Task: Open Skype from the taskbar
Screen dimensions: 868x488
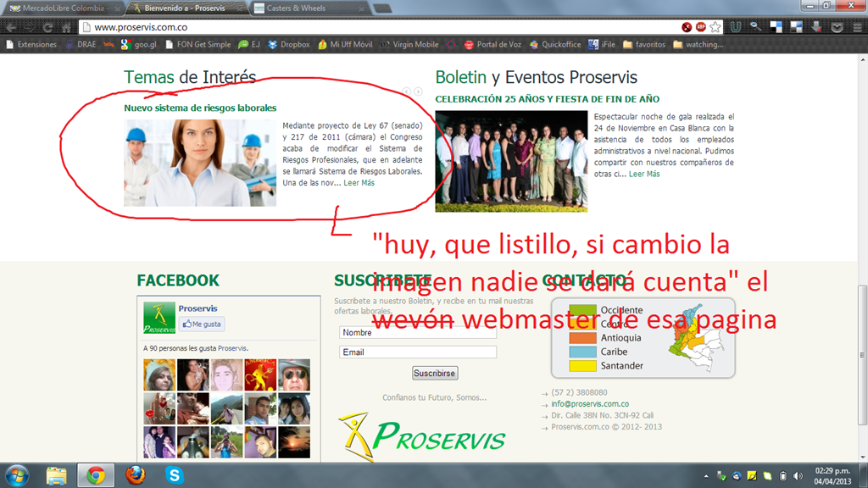Action: click(x=175, y=474)
